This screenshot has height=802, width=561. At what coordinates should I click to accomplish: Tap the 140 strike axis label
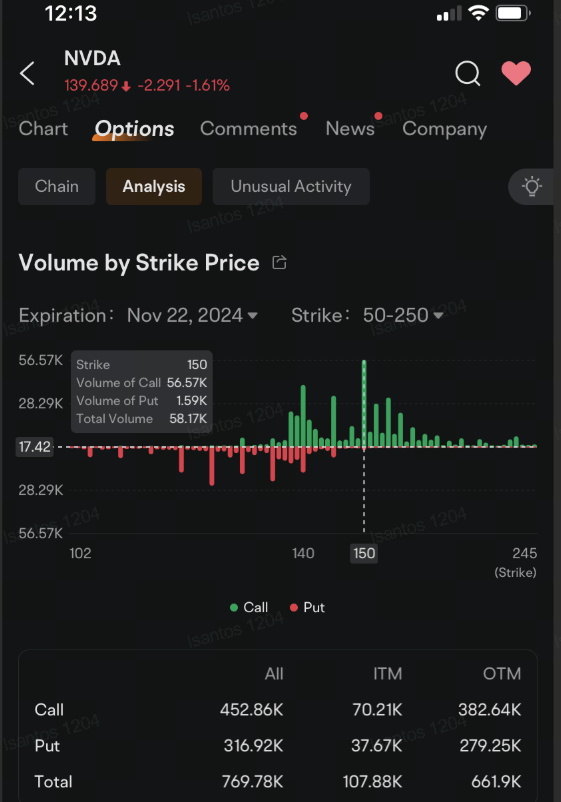click(303, 553)
